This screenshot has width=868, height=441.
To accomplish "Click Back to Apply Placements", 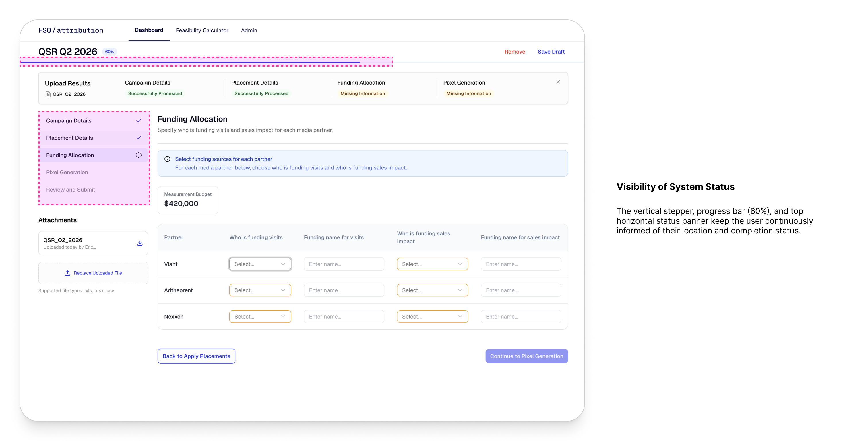I will click(196, 356).
